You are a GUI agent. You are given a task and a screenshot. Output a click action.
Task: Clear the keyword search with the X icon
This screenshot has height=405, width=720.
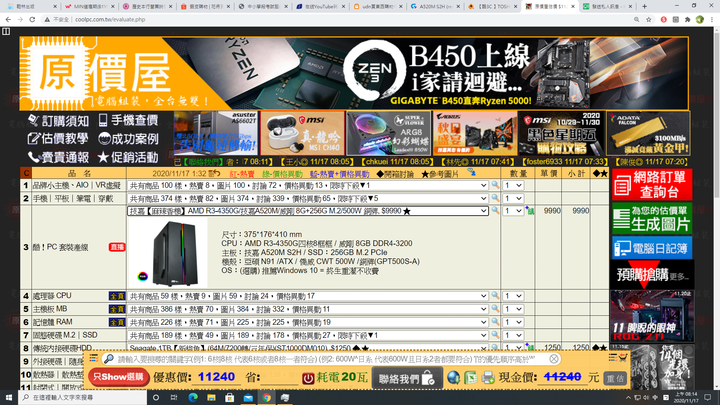click(x=554, y=359)
